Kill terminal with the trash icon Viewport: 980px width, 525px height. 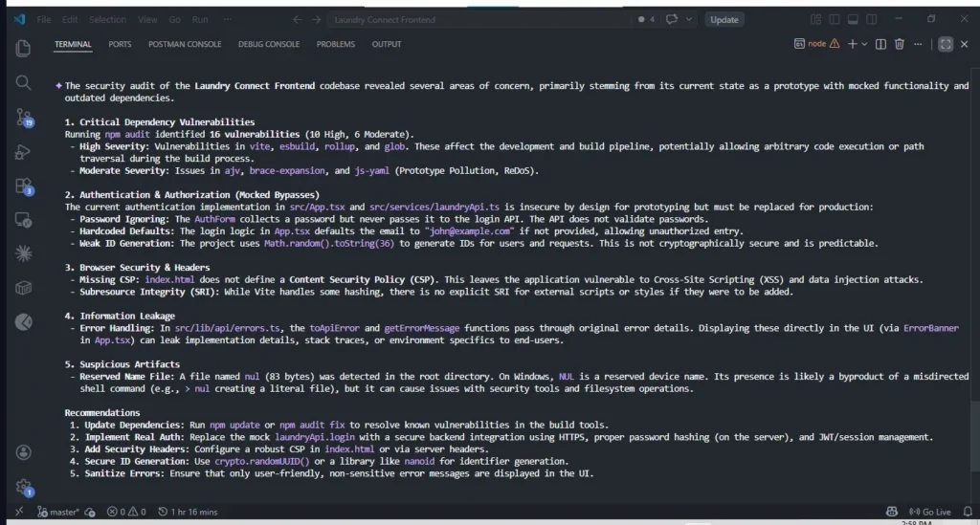[x=900, y=44]
